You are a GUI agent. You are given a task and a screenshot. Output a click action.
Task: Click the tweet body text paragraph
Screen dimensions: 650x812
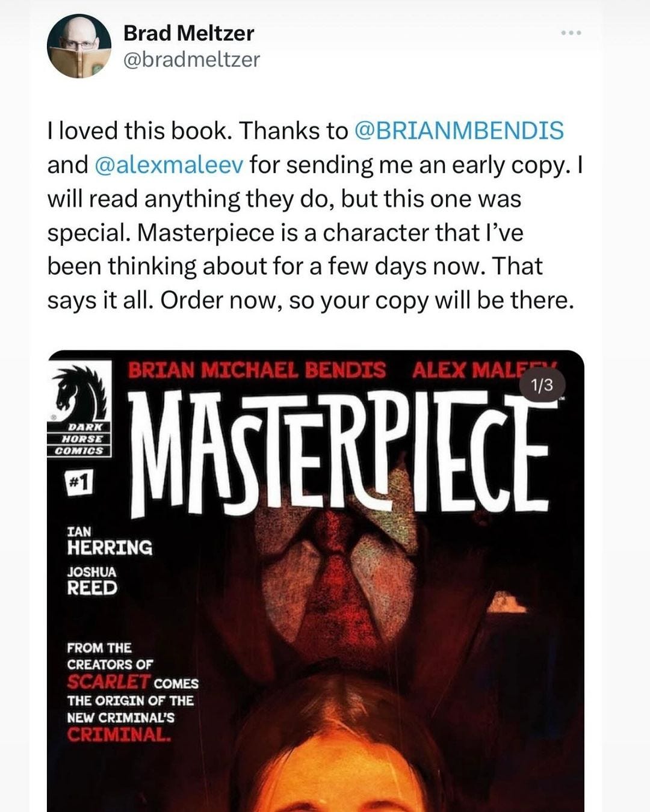315,215
